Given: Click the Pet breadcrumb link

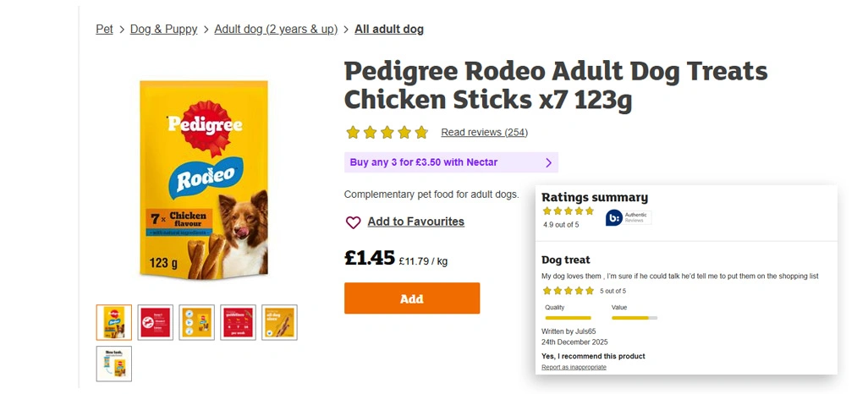Looking at the screenshot, I should 104,29.
